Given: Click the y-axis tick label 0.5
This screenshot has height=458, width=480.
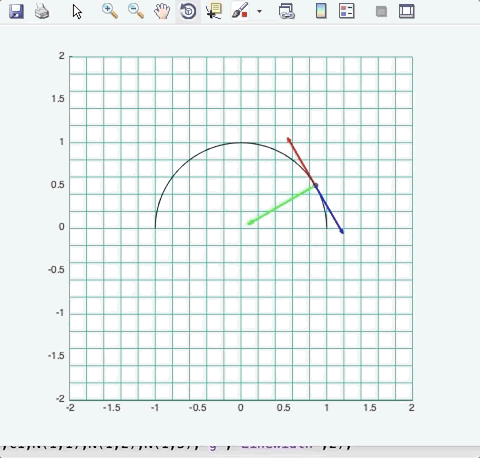Looking at the screenshot, I should point(58,185).
